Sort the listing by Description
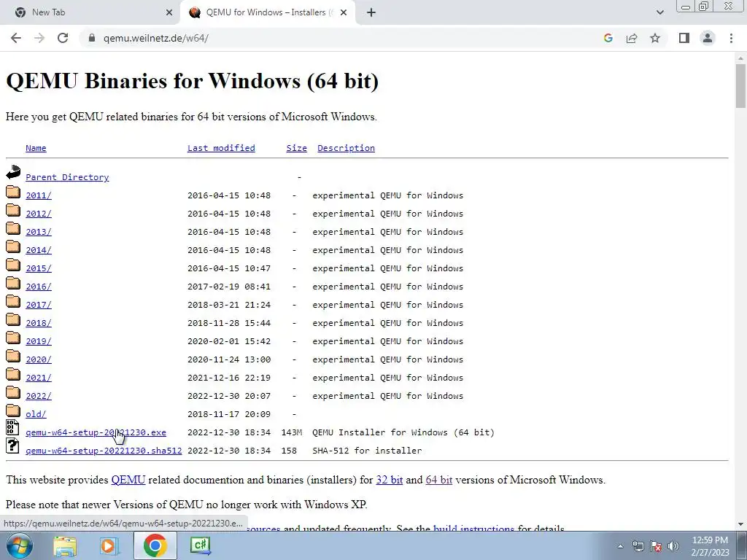Viewport: 747px width, 560px height. click(x=346, y=148)
